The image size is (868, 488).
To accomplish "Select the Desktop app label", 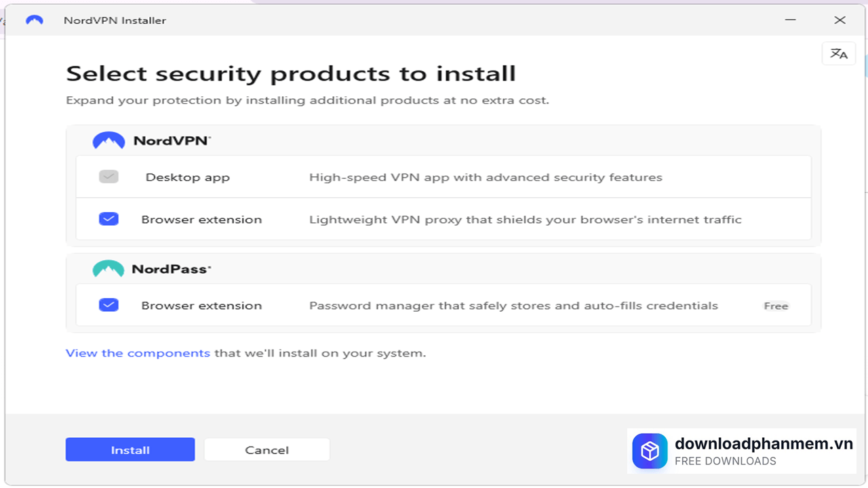I will 188,178.
